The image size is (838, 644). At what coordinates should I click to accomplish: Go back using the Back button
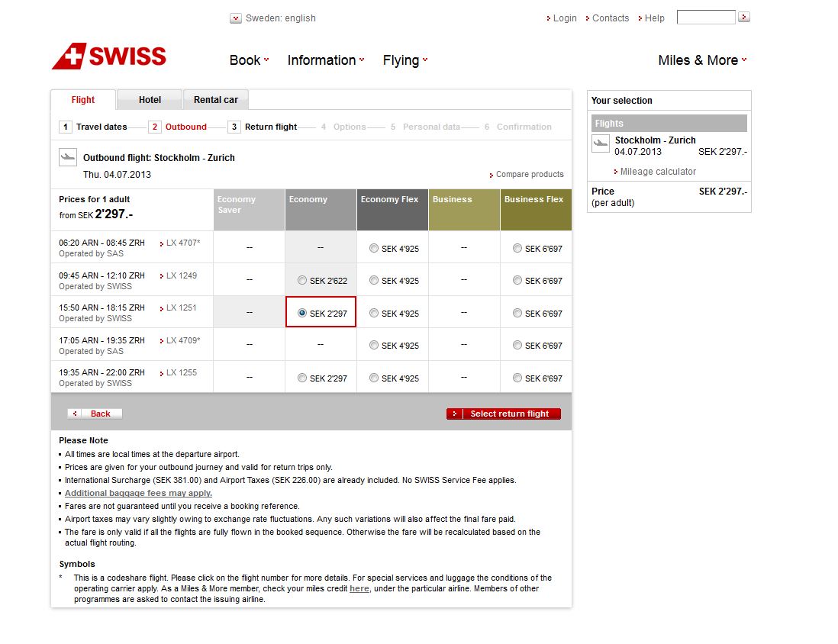[x=95, y=414]
